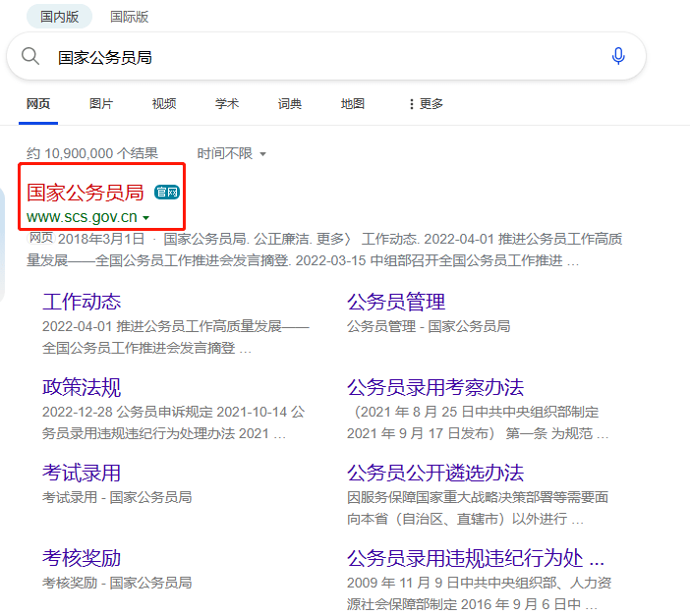690x616 pixels.
Task: Click the 公务员管理 - 国家公务员局 description
Action: [429, 326]
